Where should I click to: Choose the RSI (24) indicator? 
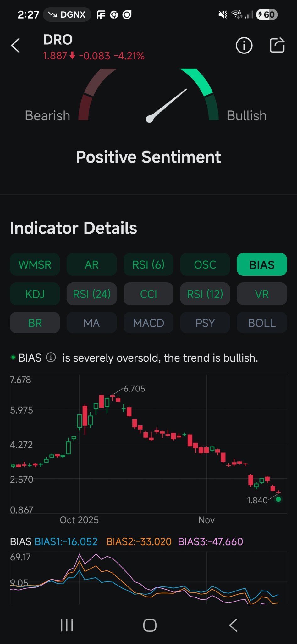(92, 294)
